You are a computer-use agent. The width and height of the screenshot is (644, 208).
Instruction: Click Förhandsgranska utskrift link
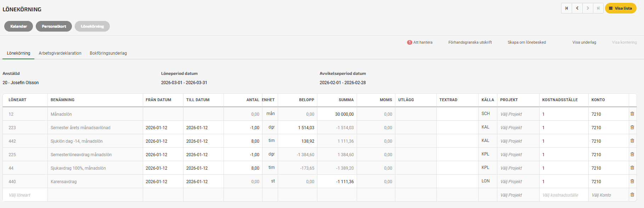point(470,42)
